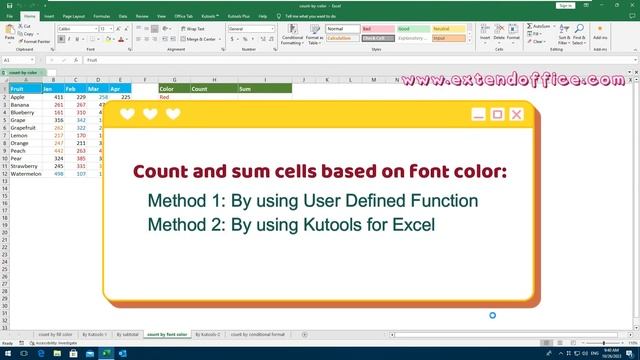Click 'Tell me what you want to do'
The width and height of the screenshot is (640, 360).
pos(310,16)
